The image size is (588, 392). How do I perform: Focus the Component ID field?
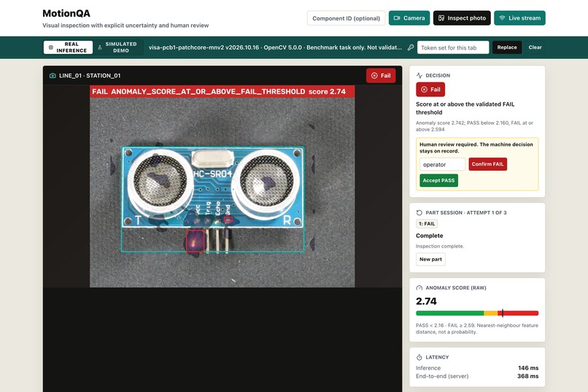(x=346, y=18)
